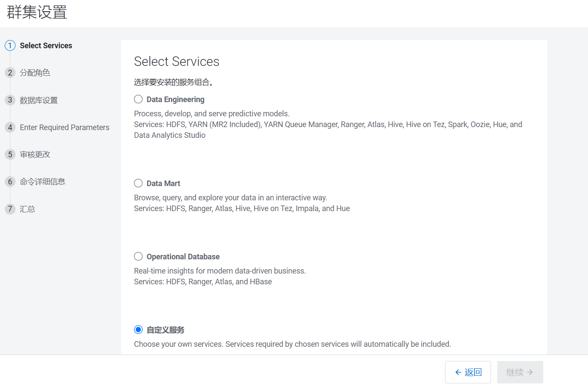Click the step 1 circle icon
The height and width of the screenshot is (389, 588).
tap(10, 46)
